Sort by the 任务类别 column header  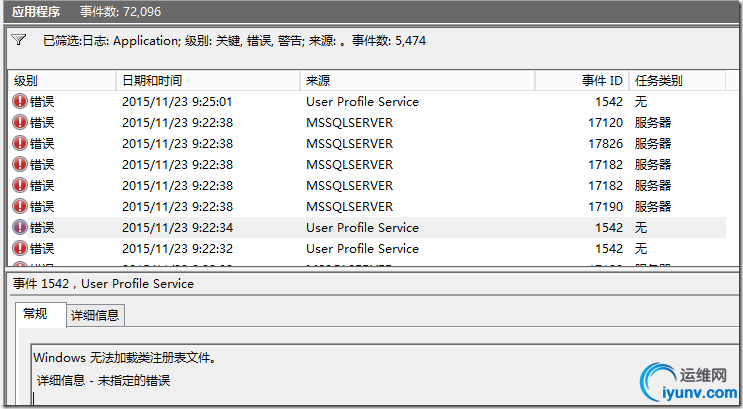pos(677,81)
